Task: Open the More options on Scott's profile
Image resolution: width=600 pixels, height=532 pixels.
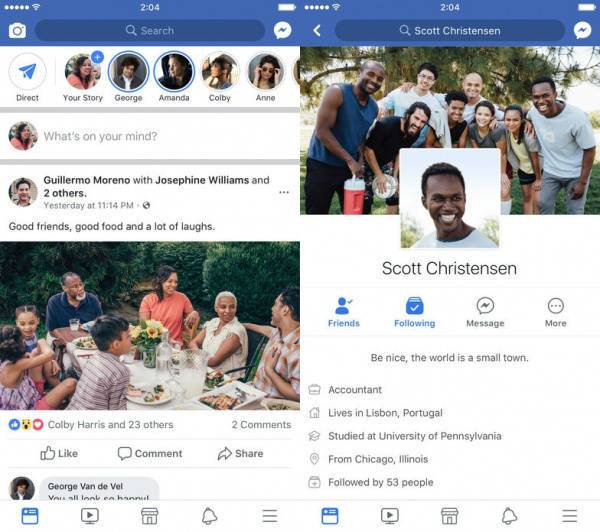Action: pos(555,313)
